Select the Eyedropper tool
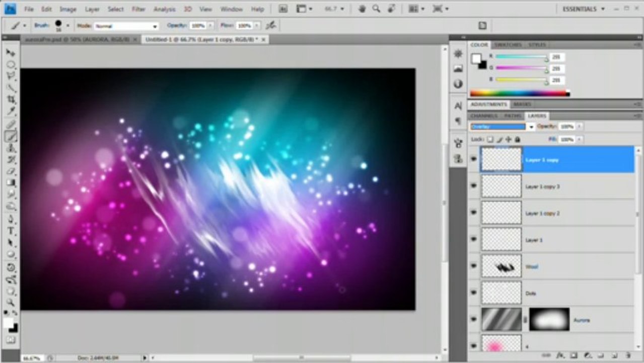The image size is (644, 363). pyautogui.click(x=11, y=111)
